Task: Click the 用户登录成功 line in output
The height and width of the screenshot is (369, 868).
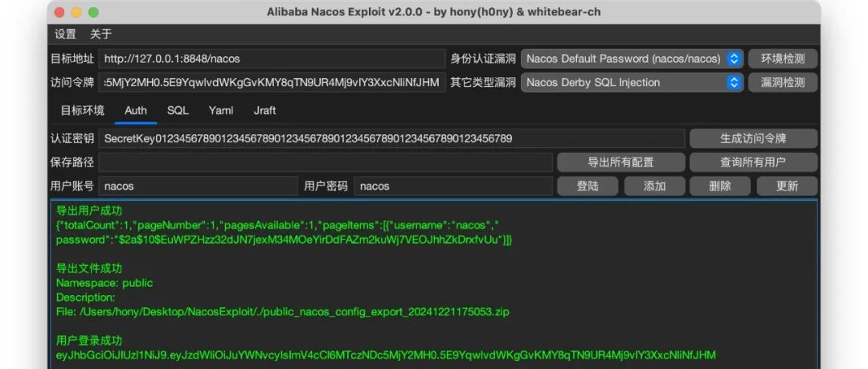Action: click(89, 340)
